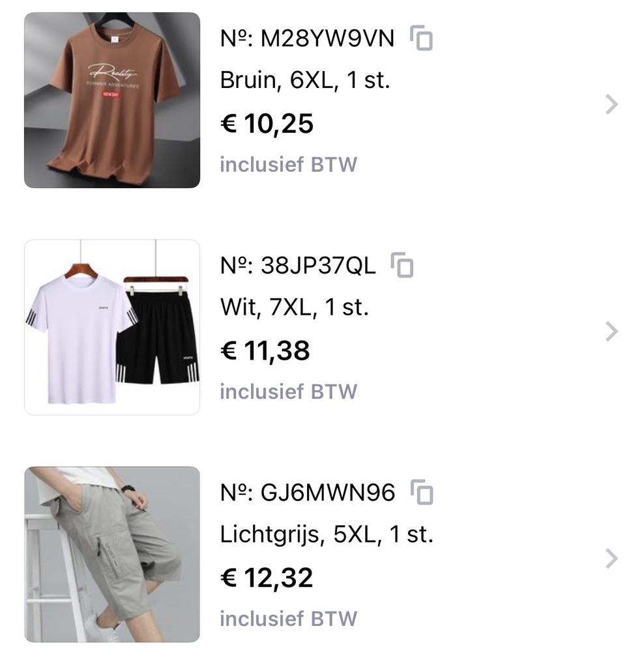This screenshot has width=644, height=667.
Task: Open details chevron for light grey shorts
Action: (611, 559)
